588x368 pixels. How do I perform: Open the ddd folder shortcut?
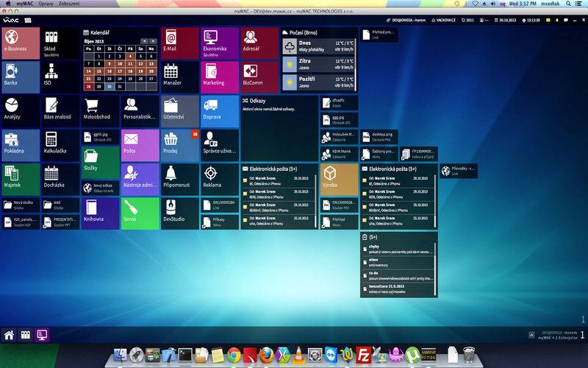coord(61,205)
